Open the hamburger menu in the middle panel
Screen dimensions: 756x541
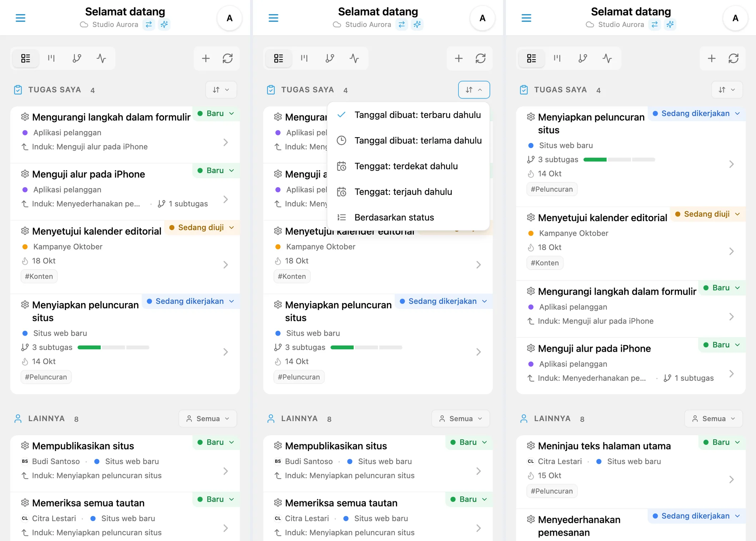(273, 18)
